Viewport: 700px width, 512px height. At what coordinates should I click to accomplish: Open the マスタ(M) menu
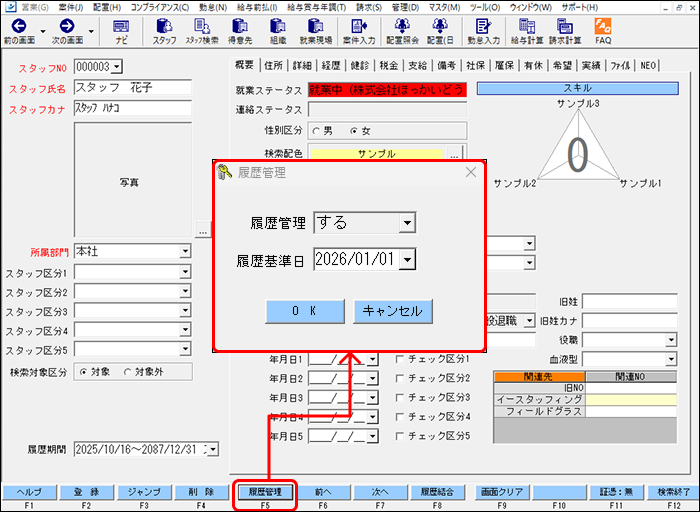(444, 8)
